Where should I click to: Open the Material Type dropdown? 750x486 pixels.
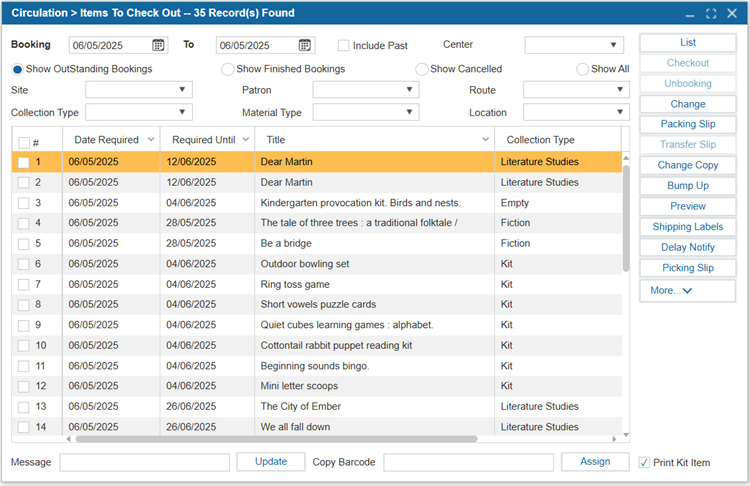(x=408, y=113)
